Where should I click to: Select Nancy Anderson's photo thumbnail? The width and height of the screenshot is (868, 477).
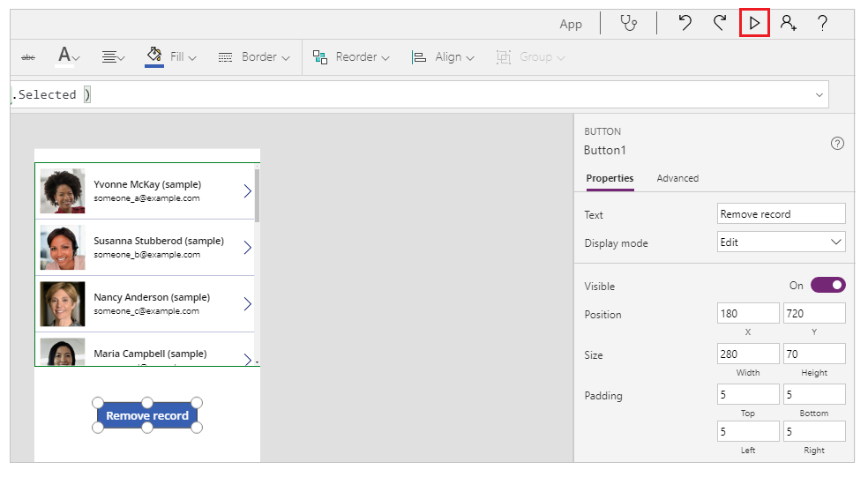[x=63, y=304]
